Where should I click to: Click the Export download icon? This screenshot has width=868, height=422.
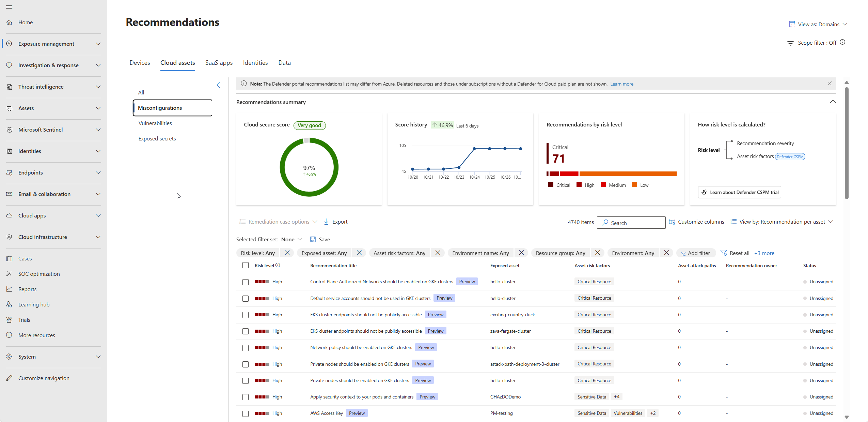pyautogui.click(x=326, y=222)
